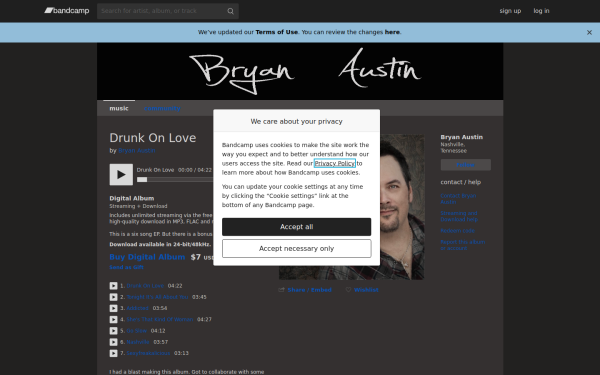The width and height of the screenshot is (600, 375).
Task: Click Contact Bryan Austin
Action: (458, 199)
